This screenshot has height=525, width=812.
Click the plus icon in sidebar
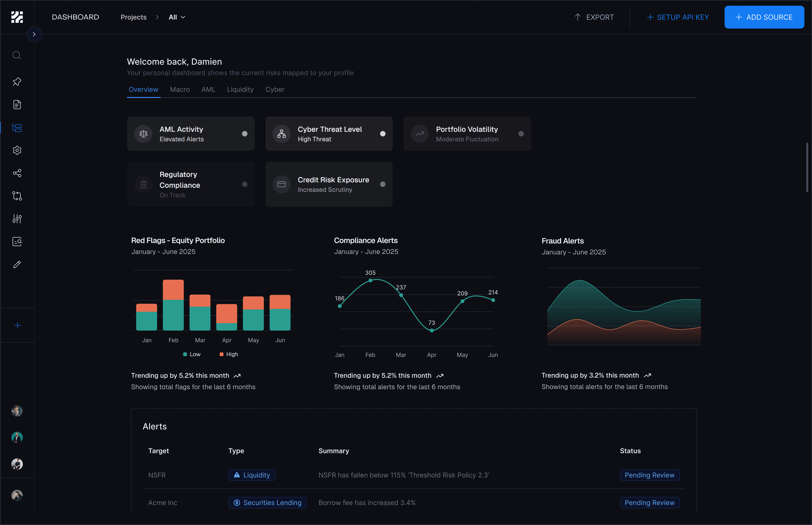click(x=18, y=326)
